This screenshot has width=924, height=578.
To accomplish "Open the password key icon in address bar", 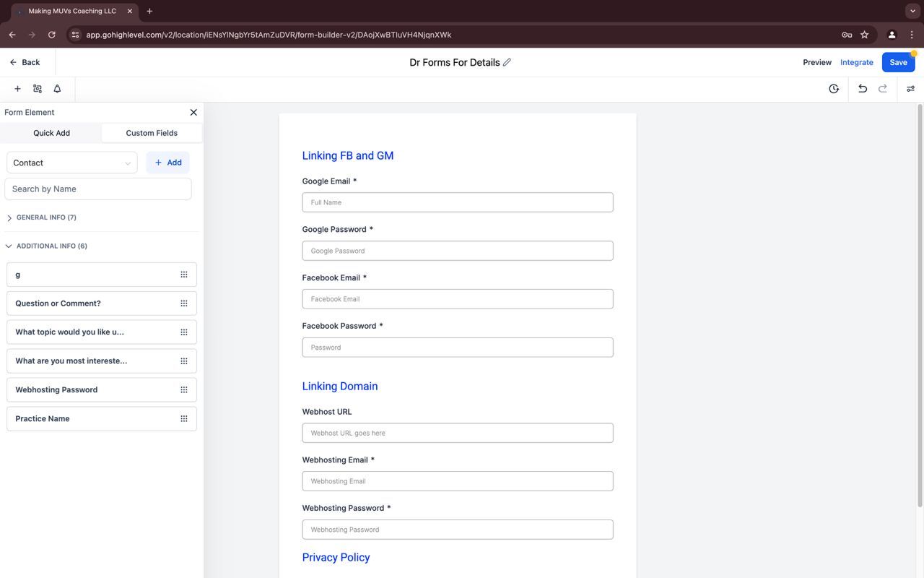I will [x=847, y=35].
